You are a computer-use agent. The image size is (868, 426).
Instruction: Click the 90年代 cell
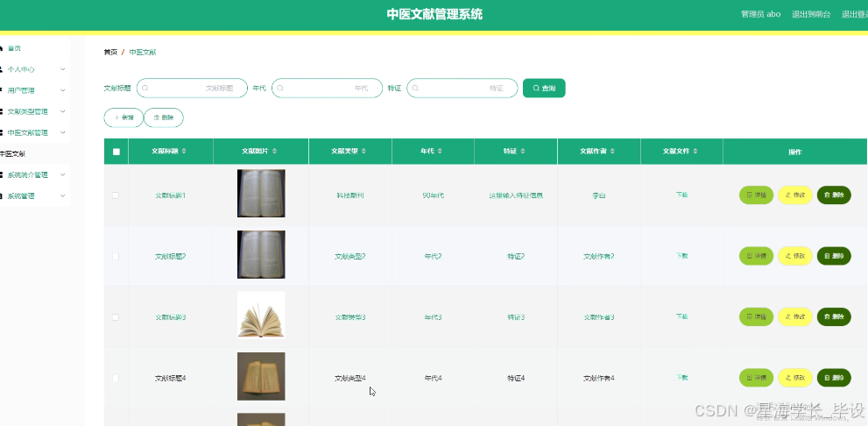tap(433, 195)
